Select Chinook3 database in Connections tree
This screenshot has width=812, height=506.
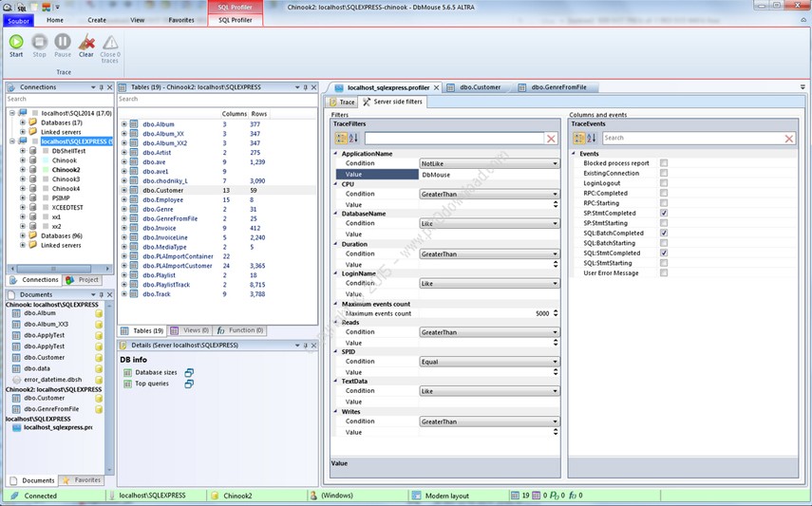[66, 178]
